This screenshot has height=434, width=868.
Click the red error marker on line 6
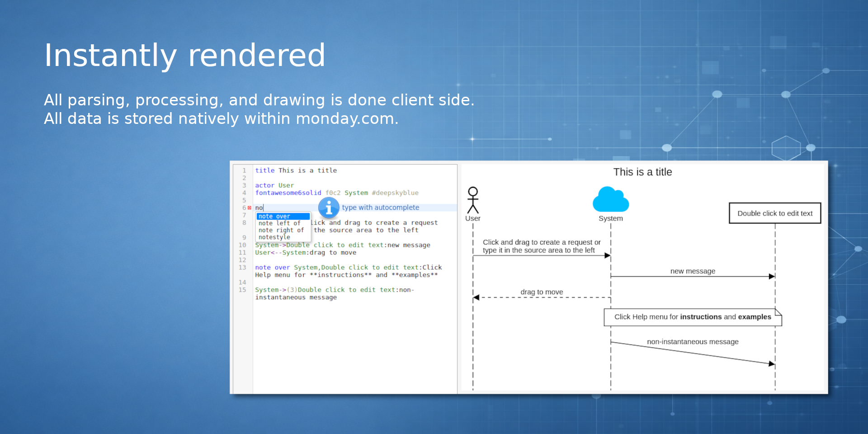click(250, 208)
